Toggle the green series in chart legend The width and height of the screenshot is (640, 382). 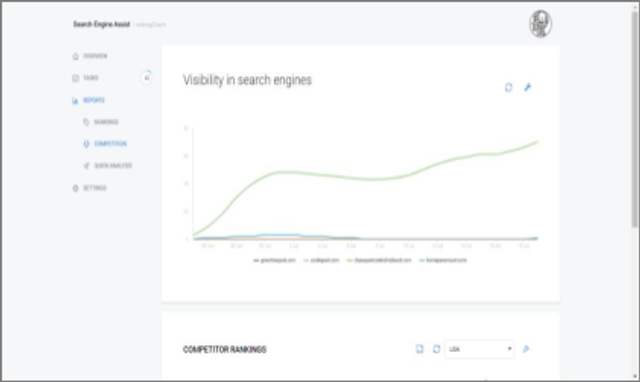click(x=321, y=260)
